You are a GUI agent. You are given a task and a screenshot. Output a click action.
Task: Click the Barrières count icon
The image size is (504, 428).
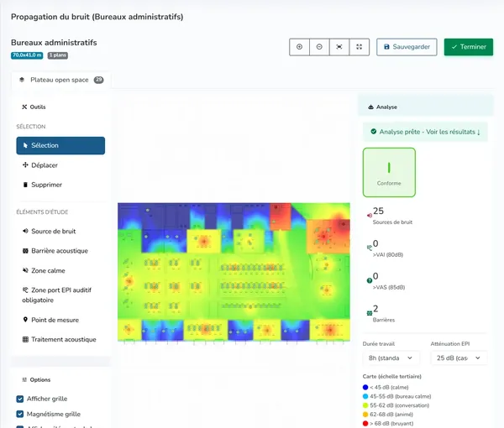point(370,313)
